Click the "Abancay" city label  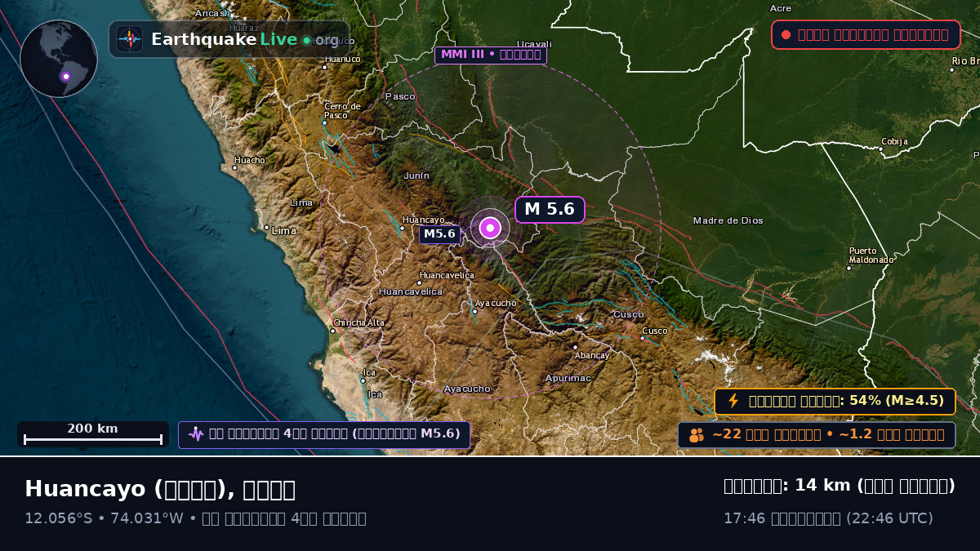point(592,355)
